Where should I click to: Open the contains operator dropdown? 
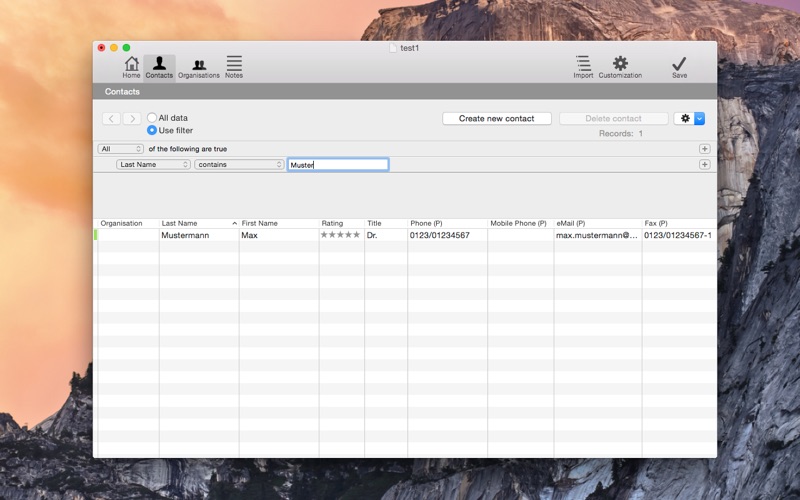[x=239, y=164]
